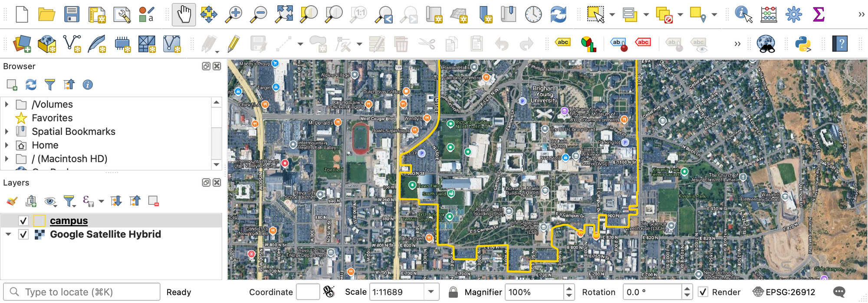Click Filter Browser funnel button
Viewport: 868px width, 303px height.
50,85
